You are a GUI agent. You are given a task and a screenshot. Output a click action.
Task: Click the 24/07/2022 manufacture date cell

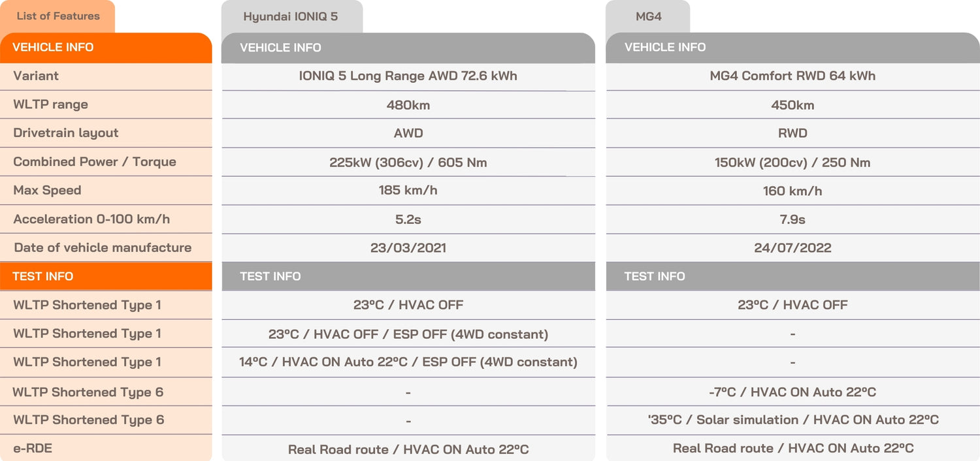[x=792, y=248]
